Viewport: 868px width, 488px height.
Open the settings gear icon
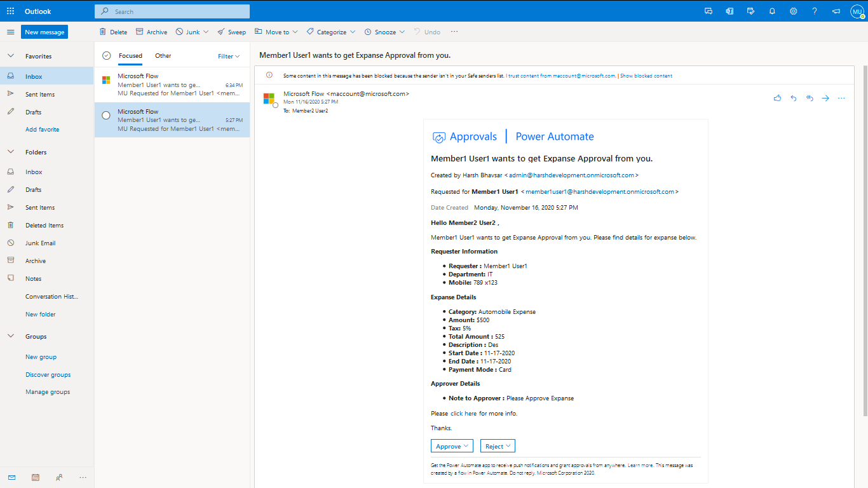coord(794,11)
